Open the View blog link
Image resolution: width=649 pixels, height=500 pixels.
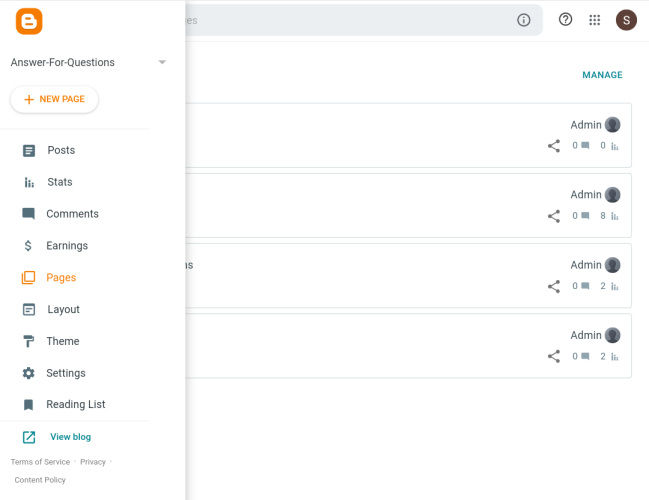[70, 437]
